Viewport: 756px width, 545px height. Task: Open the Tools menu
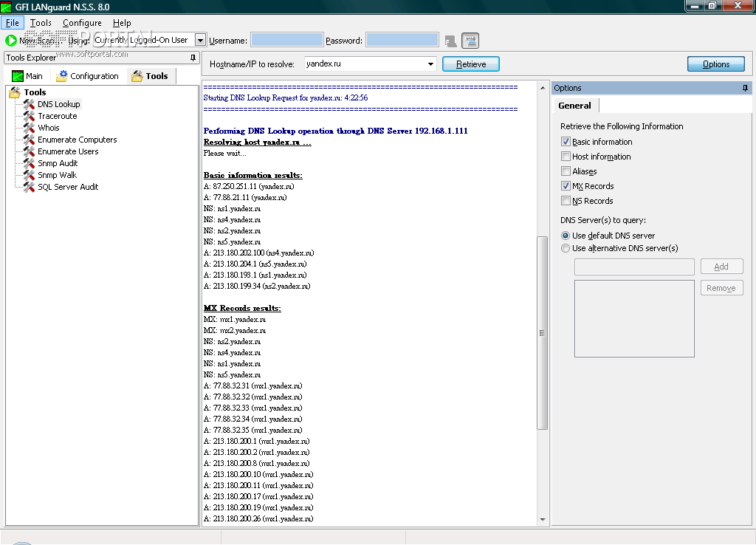[x=41, y=23]
